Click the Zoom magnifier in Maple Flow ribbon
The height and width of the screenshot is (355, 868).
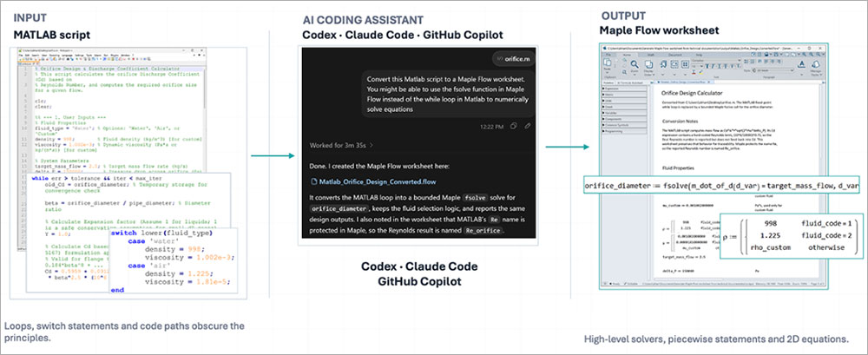click(635, 64)
